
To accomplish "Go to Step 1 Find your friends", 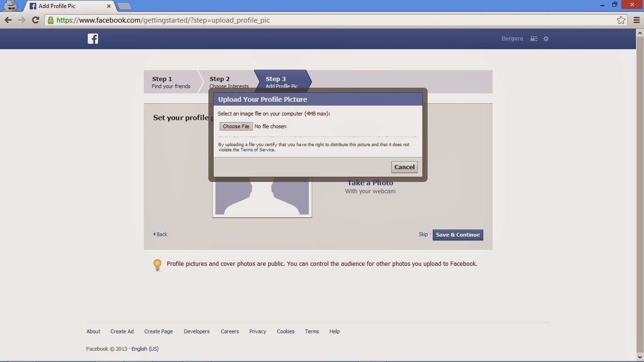I will (171, 82).
